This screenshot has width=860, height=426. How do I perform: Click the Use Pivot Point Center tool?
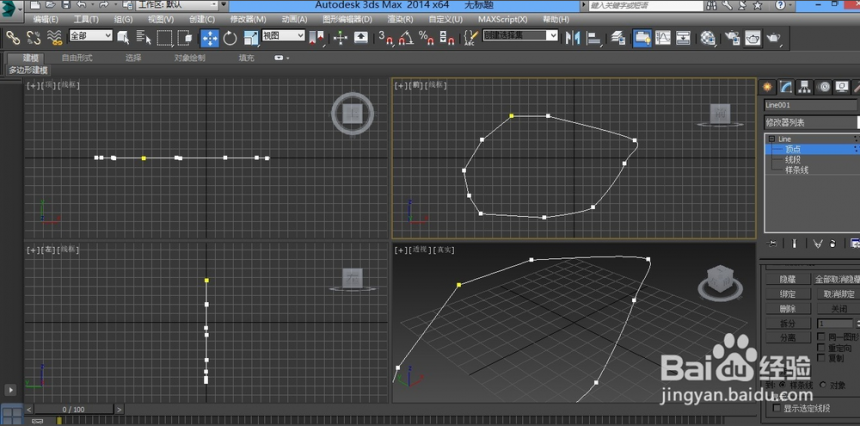coord(316,38)
